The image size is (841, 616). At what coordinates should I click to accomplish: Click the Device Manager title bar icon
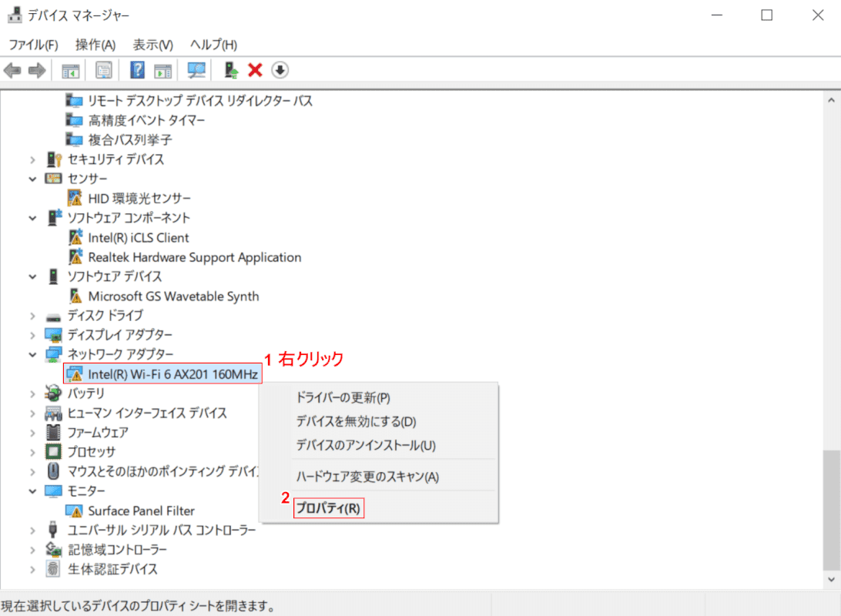tap(15, 15)
